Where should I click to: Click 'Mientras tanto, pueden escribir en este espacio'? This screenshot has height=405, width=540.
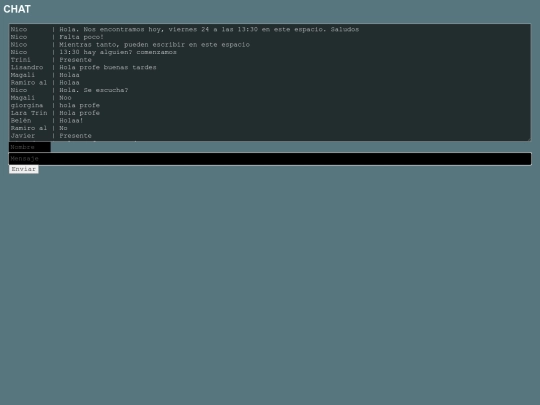(154, 45)
